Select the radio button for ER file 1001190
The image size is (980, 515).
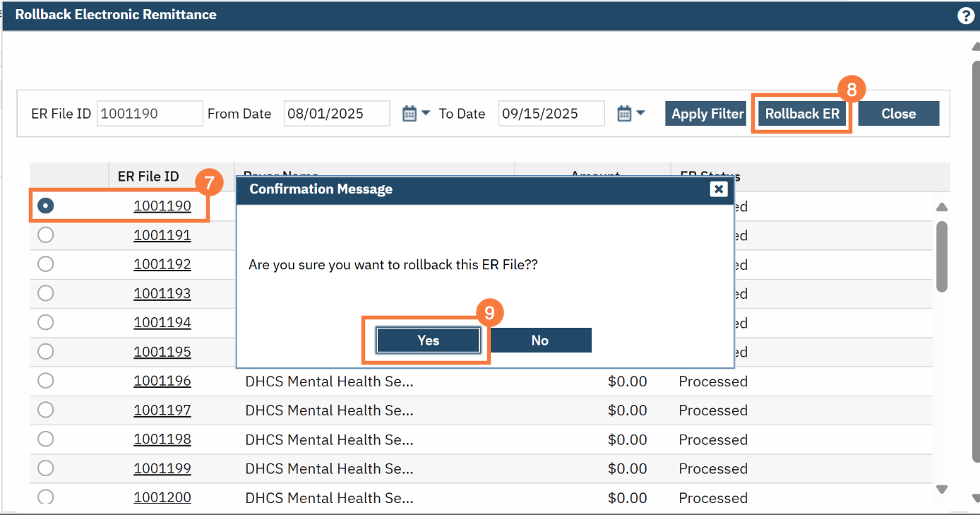click(x=46, y=206)
